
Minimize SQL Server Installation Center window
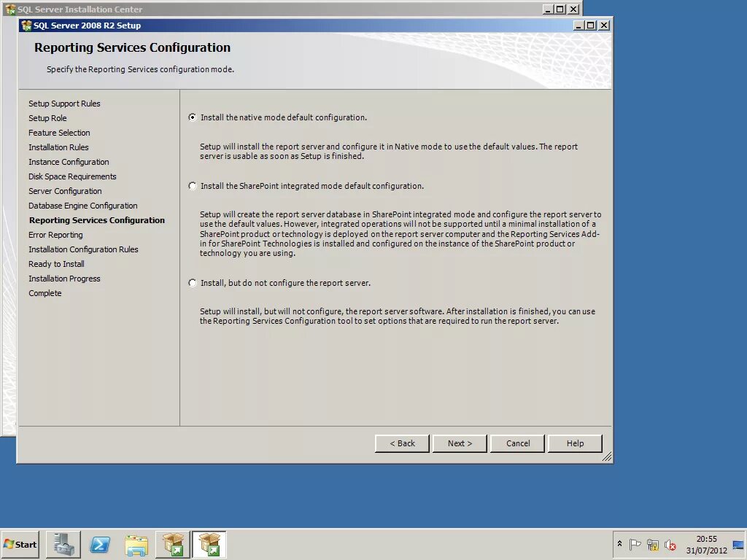tap(549, 9)
